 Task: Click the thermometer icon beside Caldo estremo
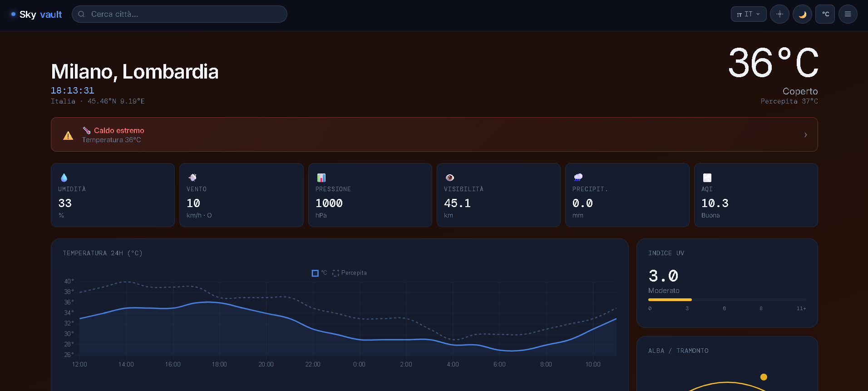point(86,130)
